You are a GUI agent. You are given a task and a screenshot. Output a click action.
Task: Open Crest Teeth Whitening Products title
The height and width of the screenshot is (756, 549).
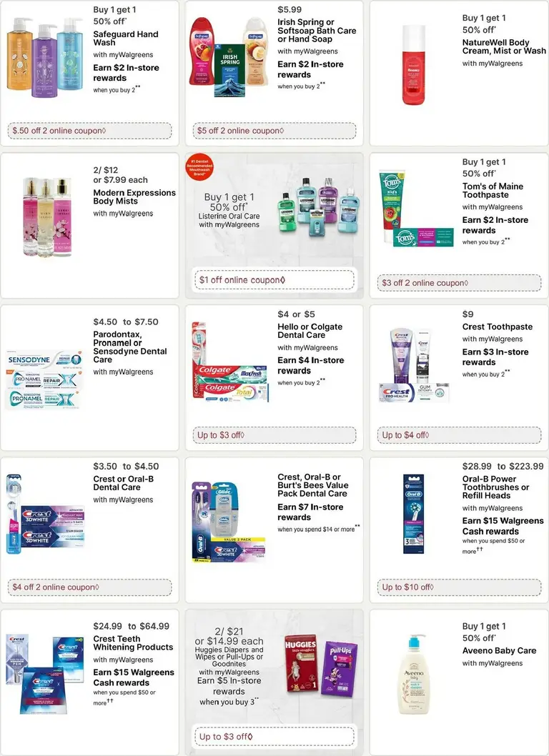coord(133,643)
